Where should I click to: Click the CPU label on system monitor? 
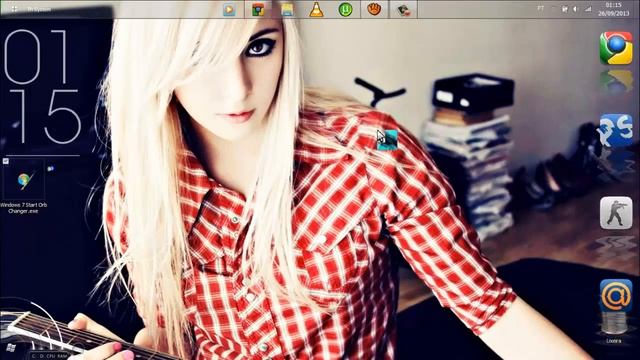pos(51,356)
